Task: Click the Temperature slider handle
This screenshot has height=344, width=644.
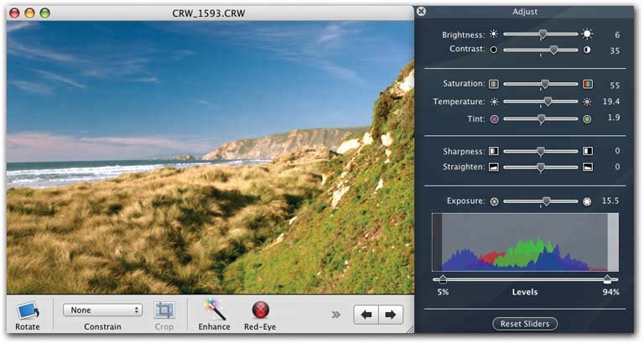Action: (x=548, y=102)
